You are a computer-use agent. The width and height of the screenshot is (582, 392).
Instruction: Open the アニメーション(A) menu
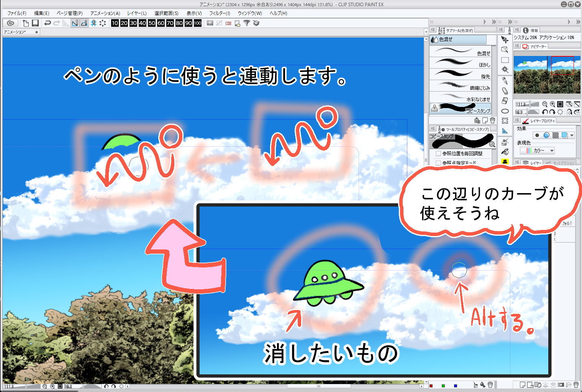[x=105, y=13]
